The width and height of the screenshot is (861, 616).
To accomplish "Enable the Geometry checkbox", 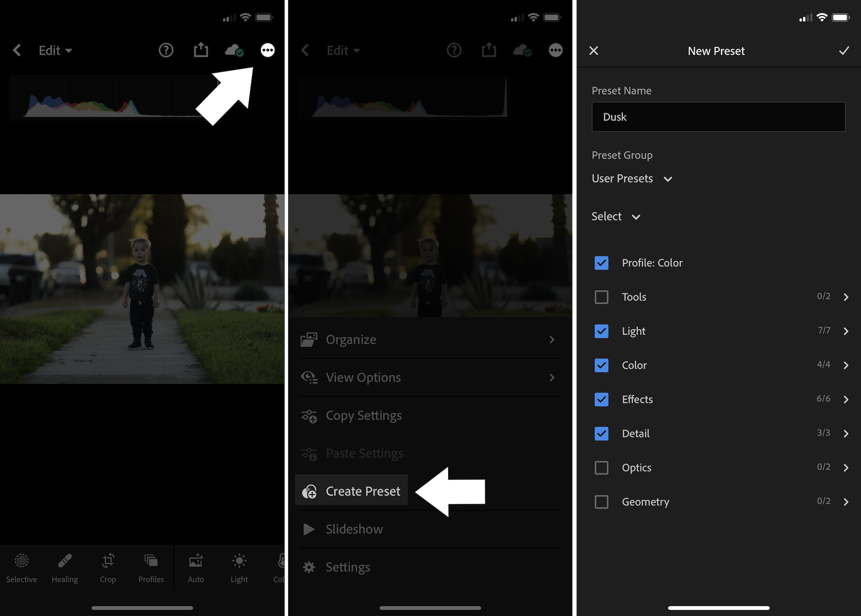I will pos(601,501).
